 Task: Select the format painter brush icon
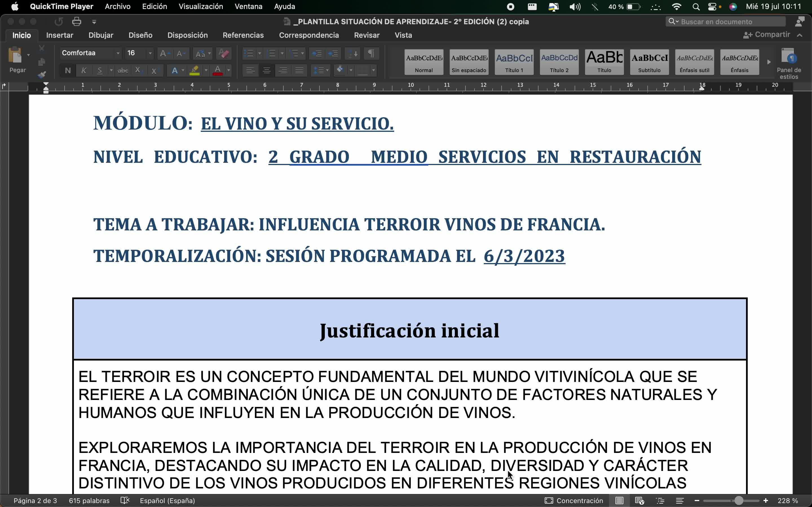point(42,74)
